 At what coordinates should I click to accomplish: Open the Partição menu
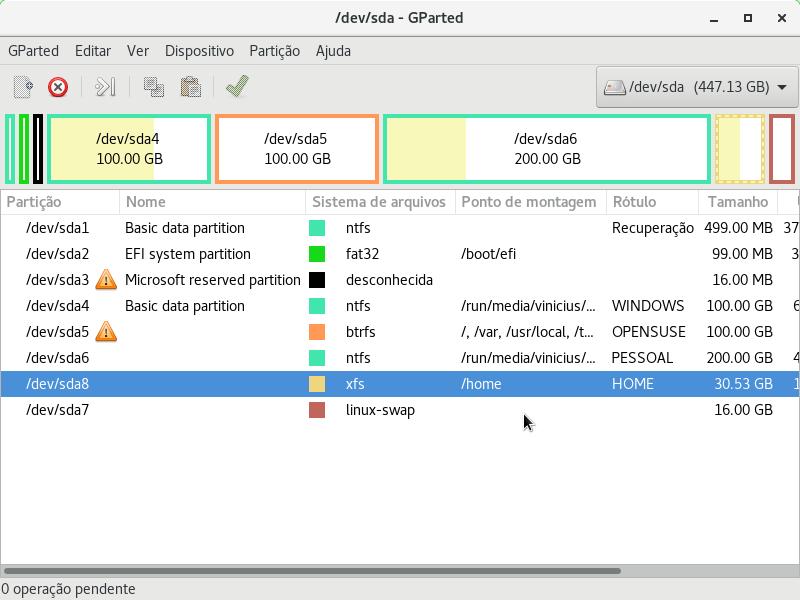[x=274, y=50]
